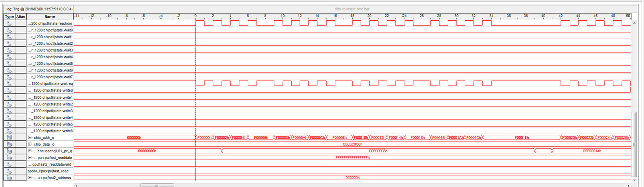This screenshot has height=187, width=644.
Task: Click value F00006h in chip_addr_o waveform
Action: 261,137
